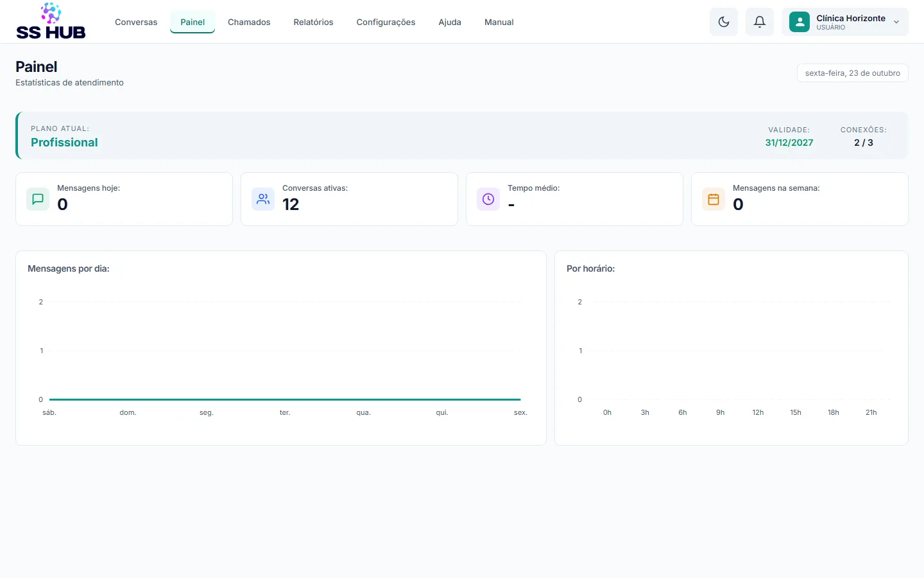Select the Painel tab
Image resolution: width=924 pixels, height=578 pixels.
point(193,22)
